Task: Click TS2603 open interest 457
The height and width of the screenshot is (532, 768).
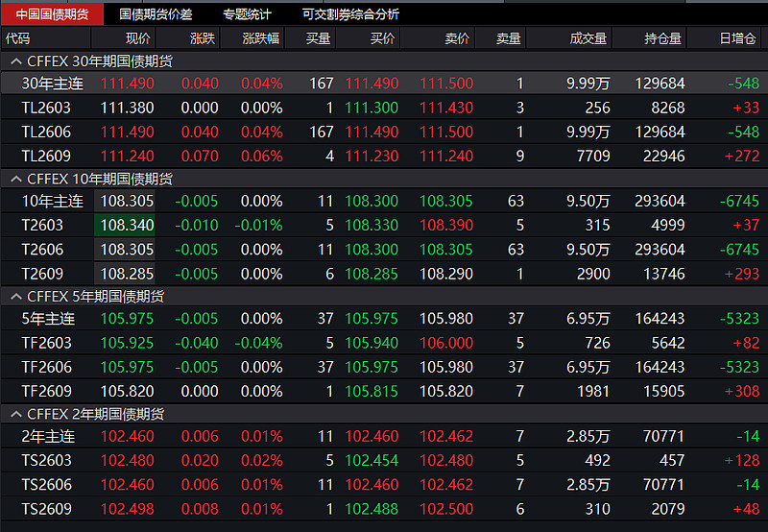Action: click(x=672, y=460)
